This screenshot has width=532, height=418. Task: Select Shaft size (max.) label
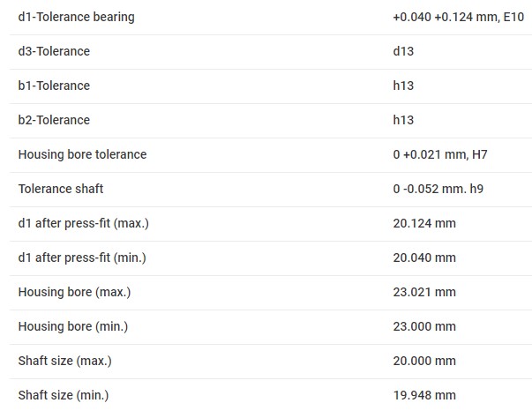click(64, 361)
